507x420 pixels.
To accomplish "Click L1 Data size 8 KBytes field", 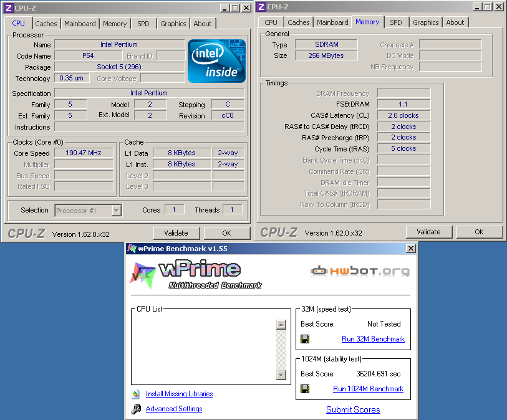I will [x=182, y=153].
